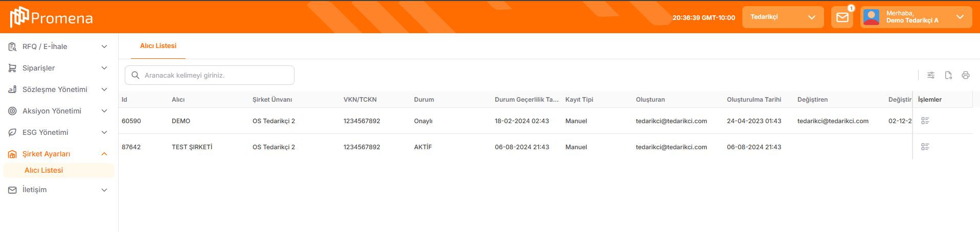Click the print icon
Screen dimensions: 980x232
tap(966, 75)
